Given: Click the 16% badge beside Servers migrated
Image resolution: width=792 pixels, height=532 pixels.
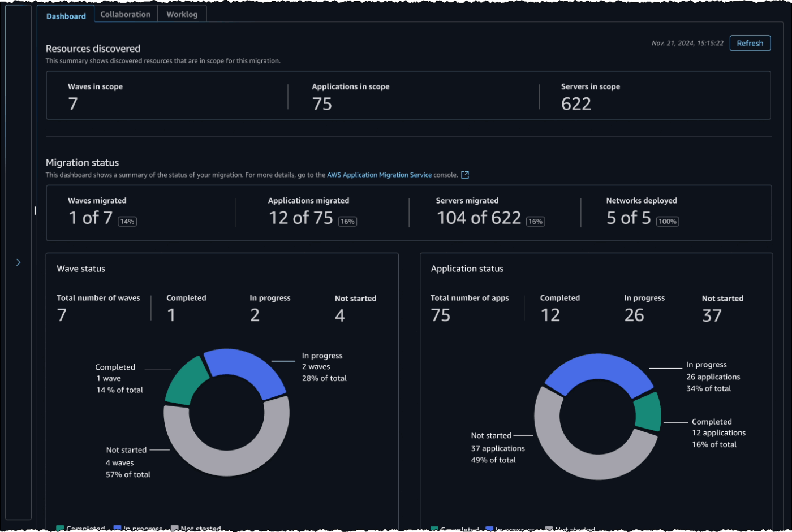Looking at the screenshot, I should click(x=535, y=222).
